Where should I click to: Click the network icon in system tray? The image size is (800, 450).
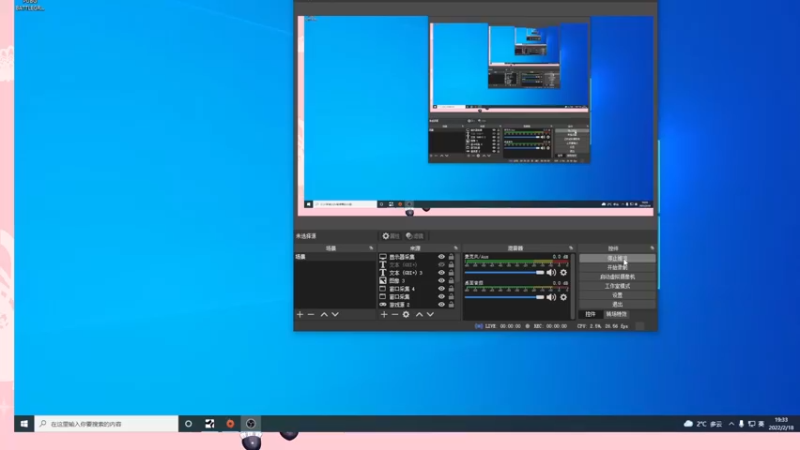pyautogui.click(x=752, y=424)
